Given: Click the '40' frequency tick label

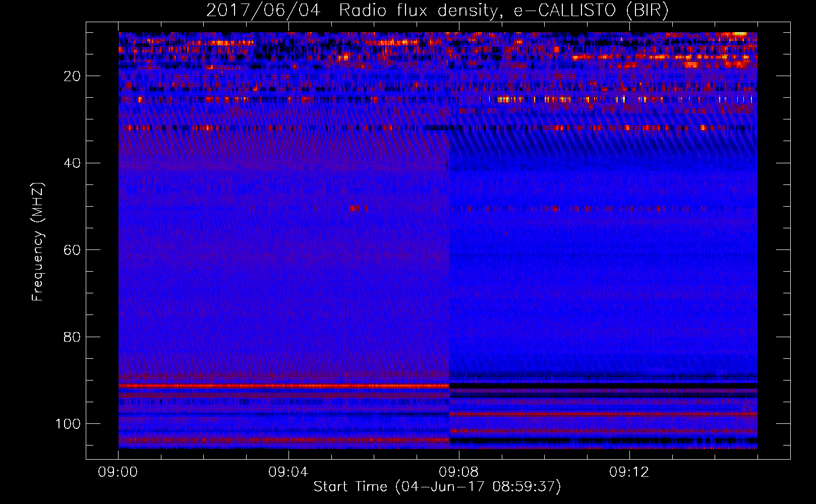Looking at the screenshot, I should tap(72, 163).
